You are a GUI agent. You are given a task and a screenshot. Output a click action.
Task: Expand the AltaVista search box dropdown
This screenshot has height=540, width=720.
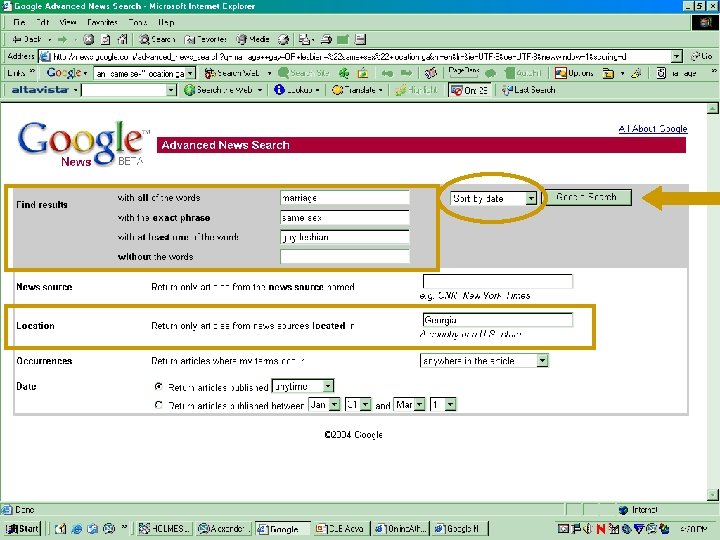[x=171, y=90]
